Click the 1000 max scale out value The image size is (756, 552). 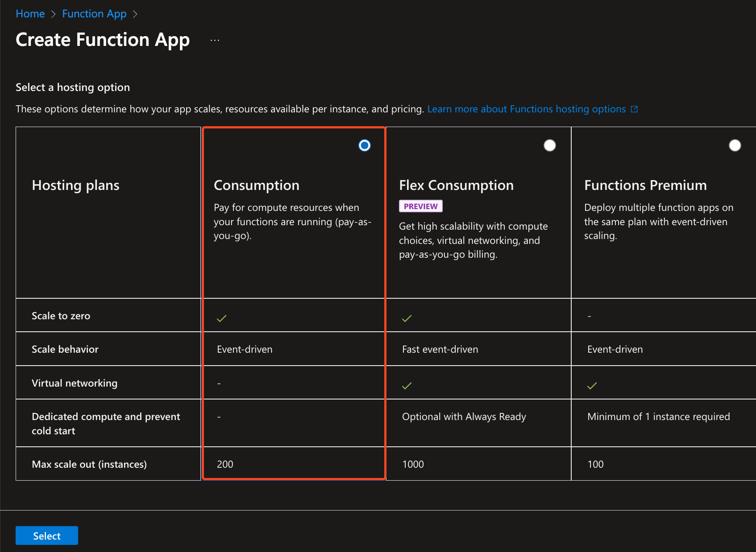[413, 465]
